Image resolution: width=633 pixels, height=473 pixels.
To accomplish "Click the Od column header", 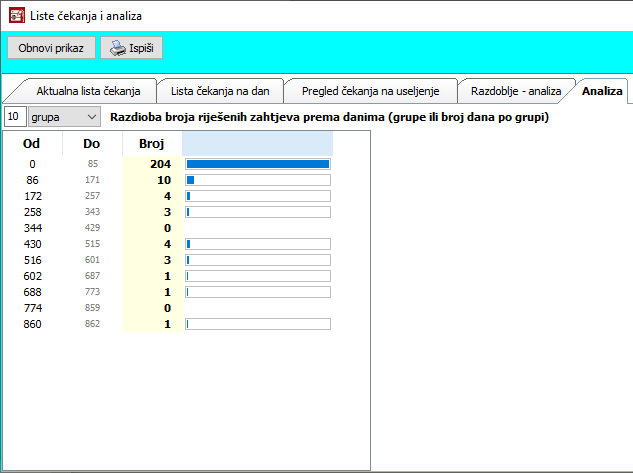I will point(31,144).
